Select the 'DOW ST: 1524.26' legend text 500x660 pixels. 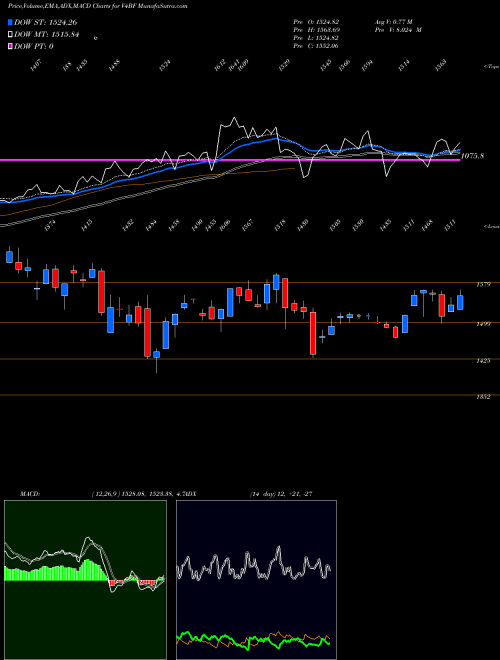45,22
